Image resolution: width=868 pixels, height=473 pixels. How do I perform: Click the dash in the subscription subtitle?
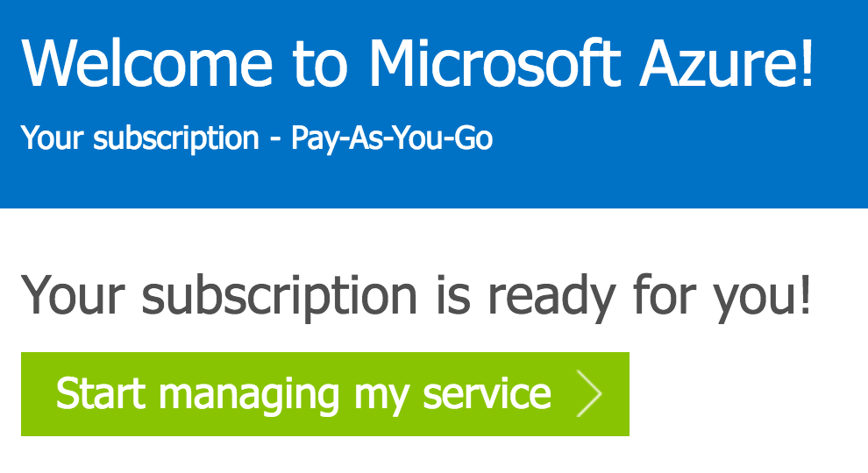tap(275, 140)
